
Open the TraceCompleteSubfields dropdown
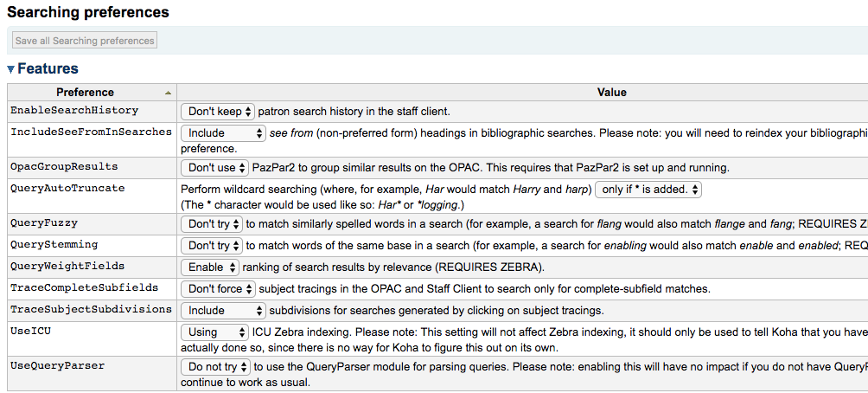point(218,289)
